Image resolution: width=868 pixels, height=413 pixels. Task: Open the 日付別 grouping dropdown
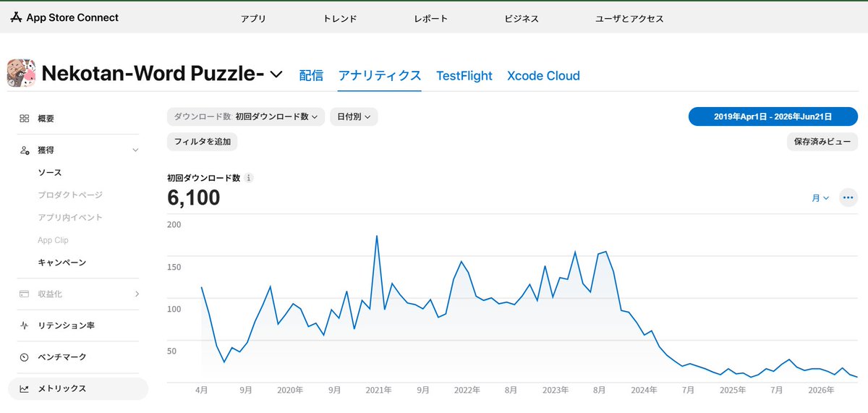pos(354,116)
